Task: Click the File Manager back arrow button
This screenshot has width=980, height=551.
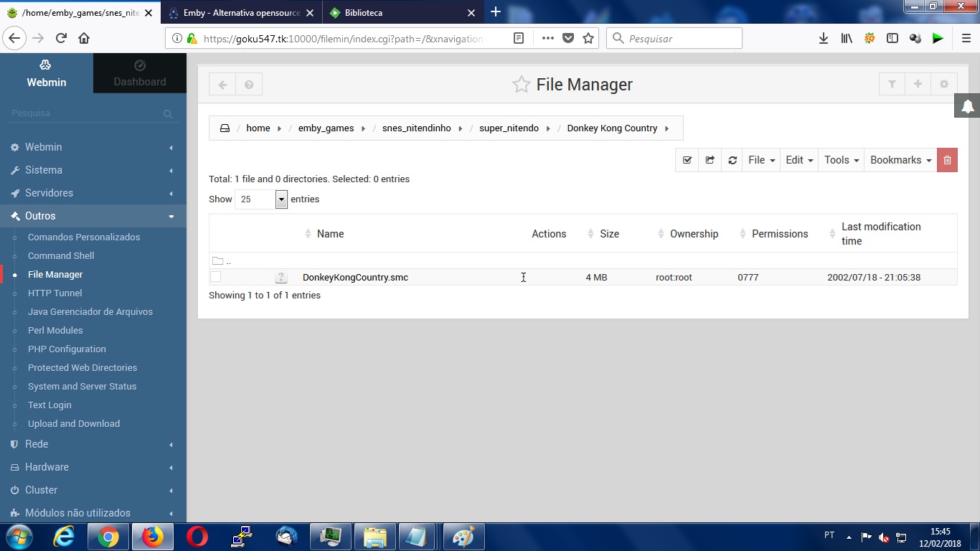Action: tap(222, 85)
